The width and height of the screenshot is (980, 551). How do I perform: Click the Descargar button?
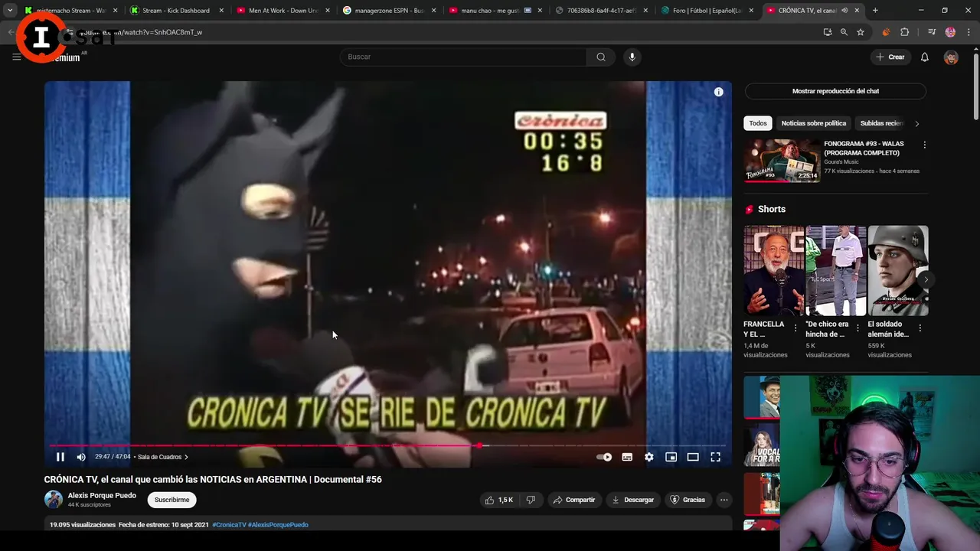tap(632, 500)
